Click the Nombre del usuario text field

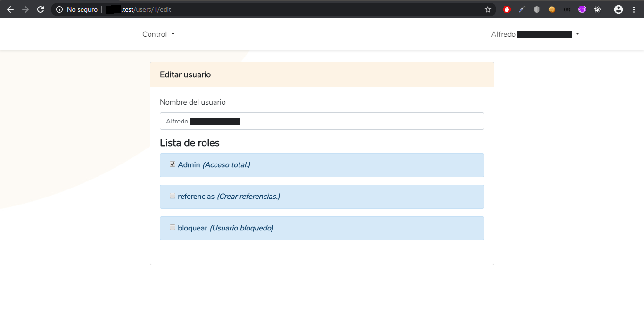coord(322,121)
